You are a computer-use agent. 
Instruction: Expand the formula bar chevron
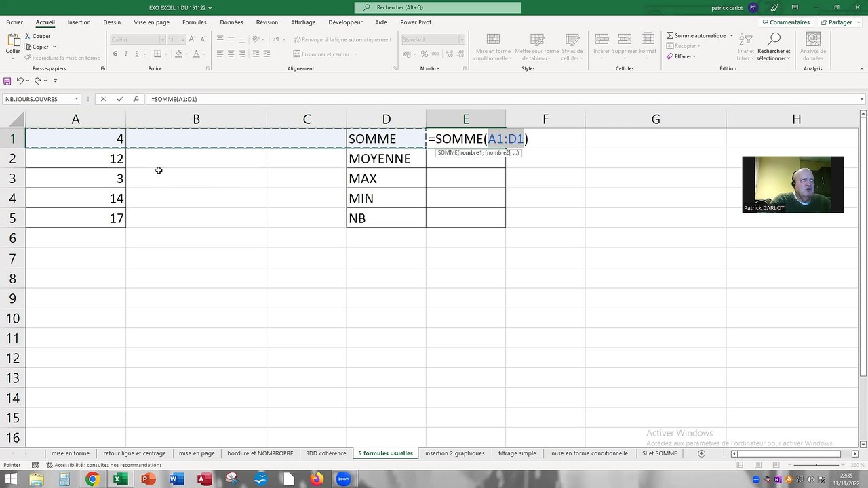(x=862, y=99)
